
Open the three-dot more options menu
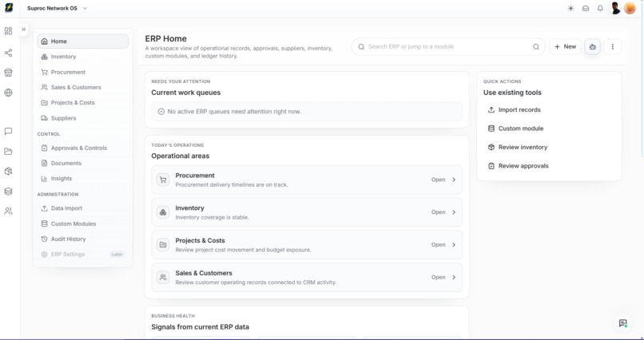612,47
